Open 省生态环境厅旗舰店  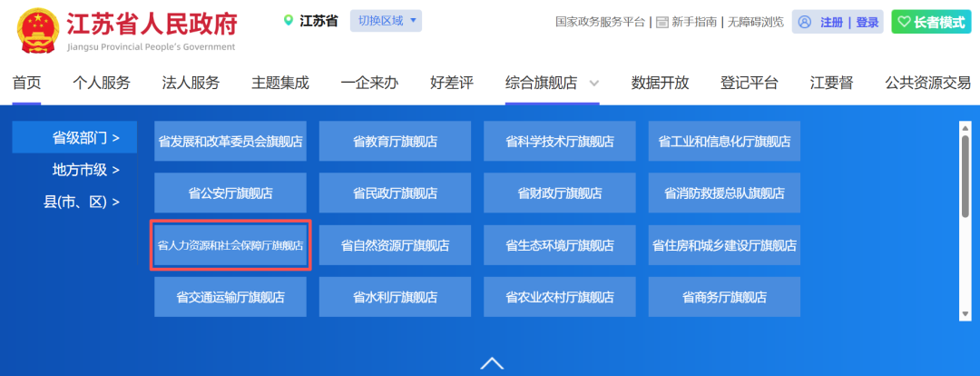coord(559,245)
